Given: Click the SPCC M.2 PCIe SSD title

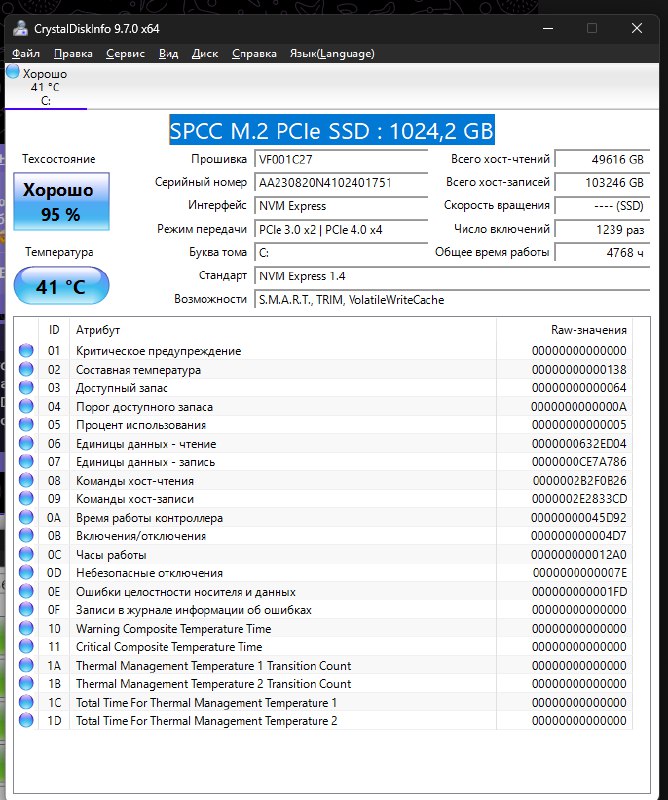Looking at the screenshot, I should [x=332, y=130].
